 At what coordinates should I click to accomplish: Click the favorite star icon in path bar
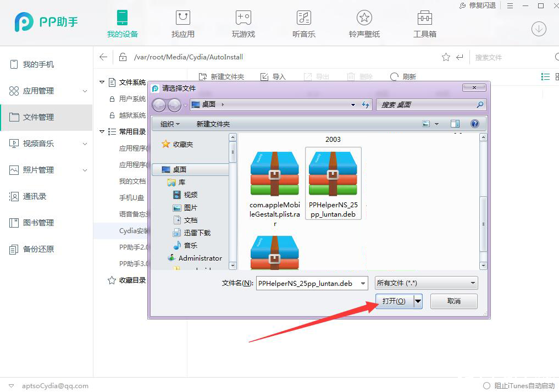click(446, 57)
